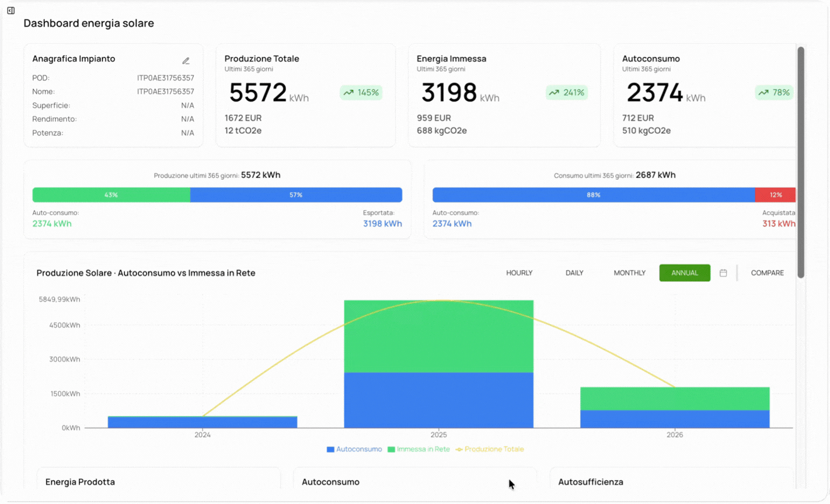Click the POD value ITP0AE31756357
The width and height of the screenshot is (830, 504).
tap(165, 78)
